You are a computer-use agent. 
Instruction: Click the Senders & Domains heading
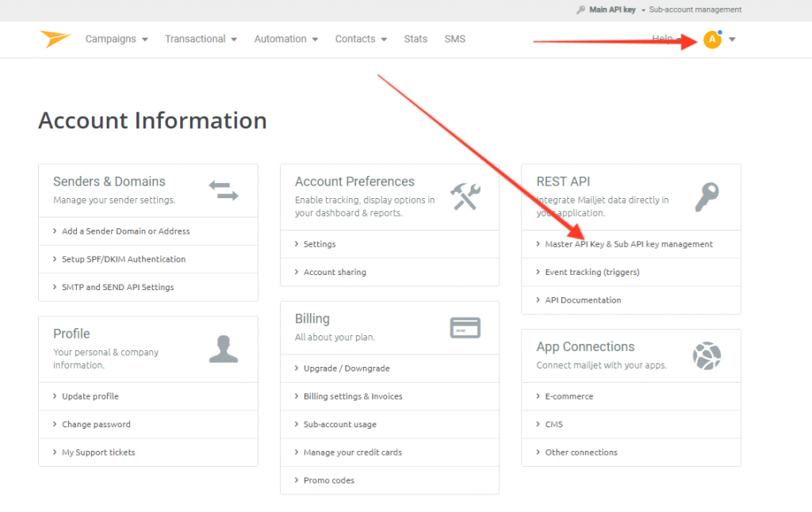point(109,181)
